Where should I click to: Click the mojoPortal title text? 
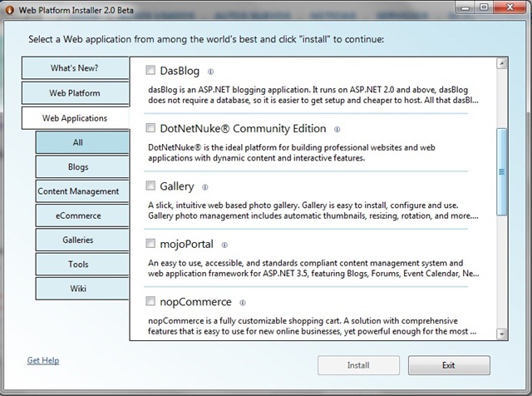[x=186, y=245]
